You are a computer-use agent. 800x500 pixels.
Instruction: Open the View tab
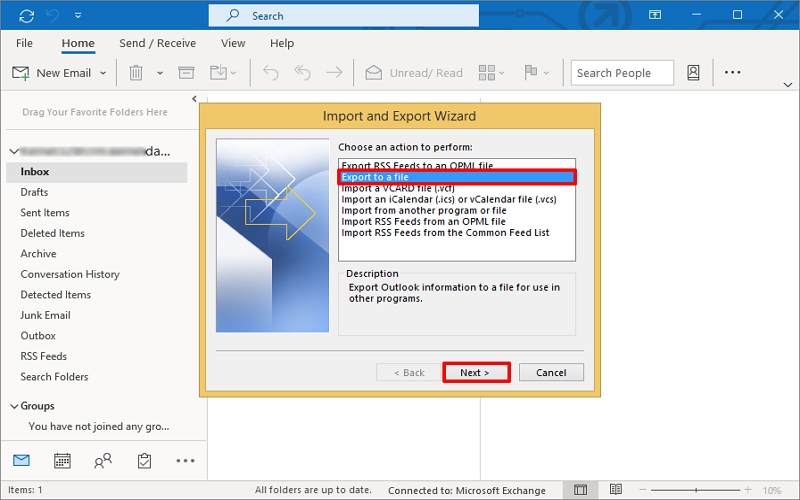click(233, 43)
